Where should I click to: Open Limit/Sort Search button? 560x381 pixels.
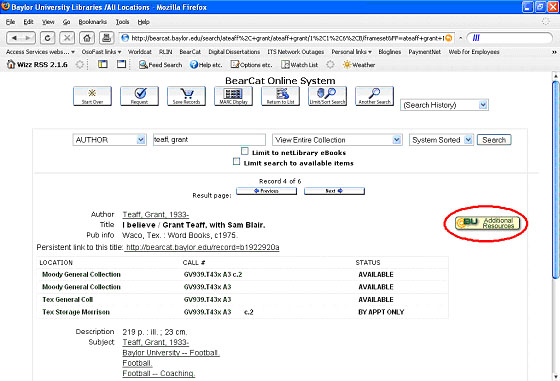(328, 96)
